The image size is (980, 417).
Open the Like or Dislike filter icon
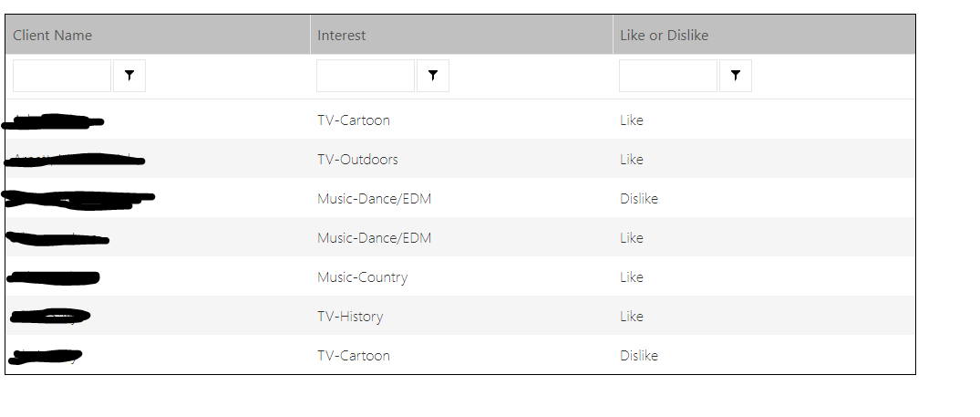[x=736, y=76]
